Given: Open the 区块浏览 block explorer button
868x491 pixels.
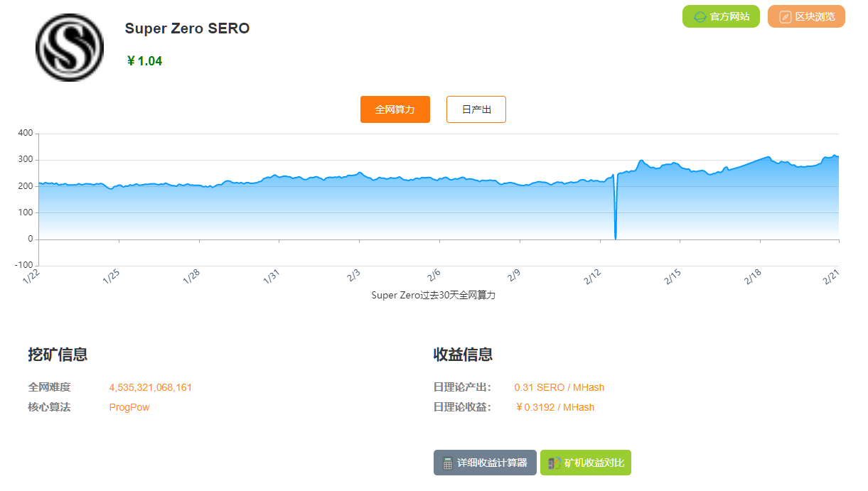Looking at the screenshot, I should 806,16.
